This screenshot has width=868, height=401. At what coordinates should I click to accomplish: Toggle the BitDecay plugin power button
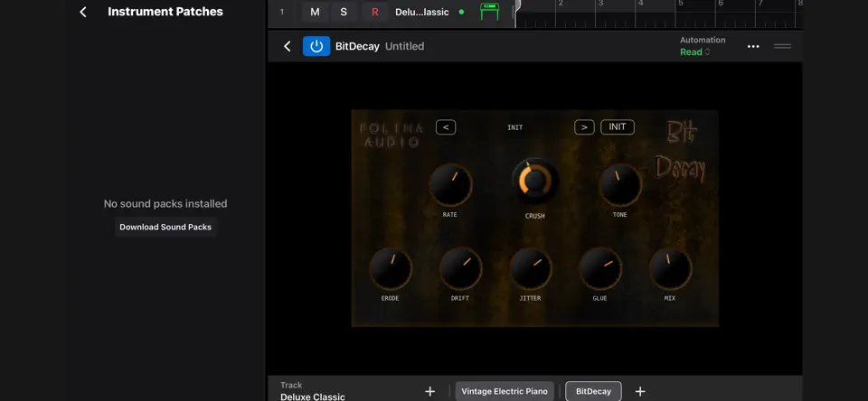click(316, 46)
